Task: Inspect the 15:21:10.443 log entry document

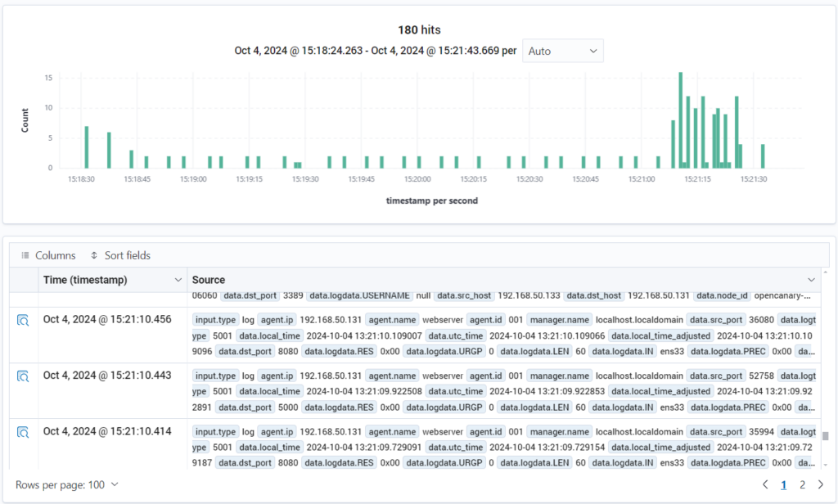Action: click(24, 376)
